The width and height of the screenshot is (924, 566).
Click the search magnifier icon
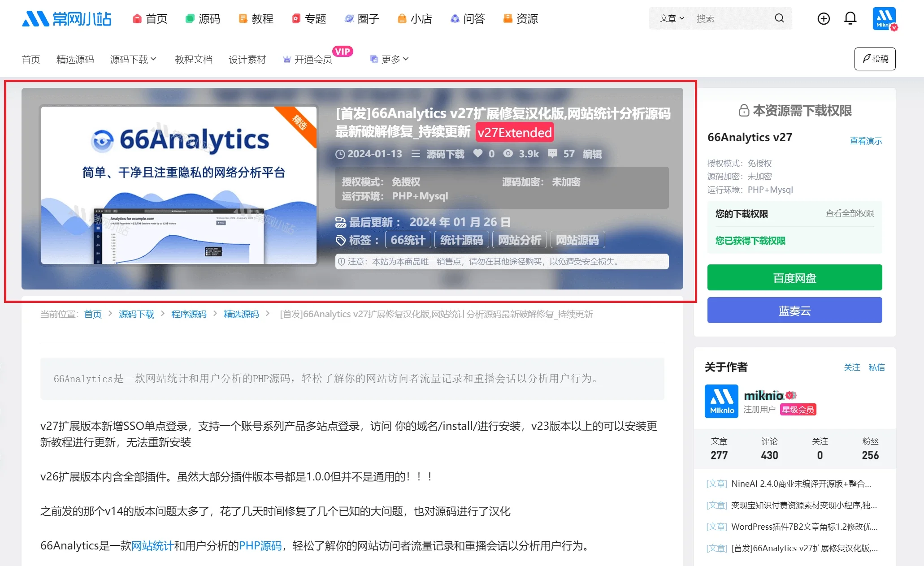[x=779, y=18]
